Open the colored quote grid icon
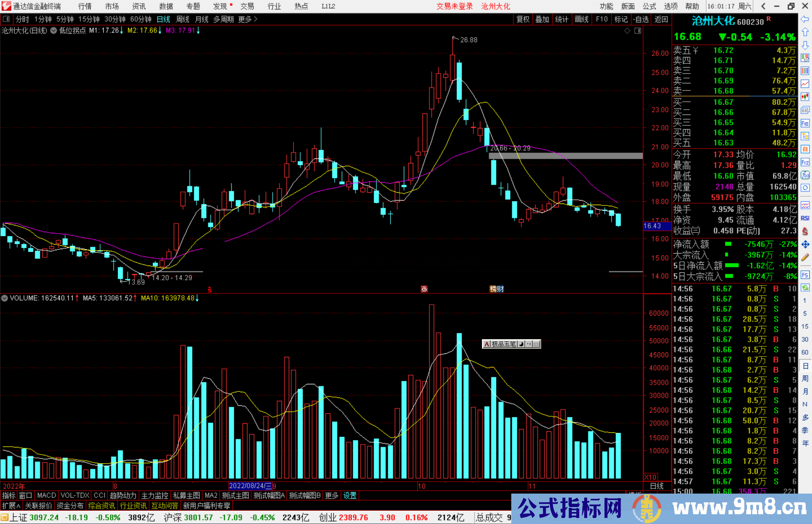The height and width of the screenshot is (524, 812). click(805, 71)
